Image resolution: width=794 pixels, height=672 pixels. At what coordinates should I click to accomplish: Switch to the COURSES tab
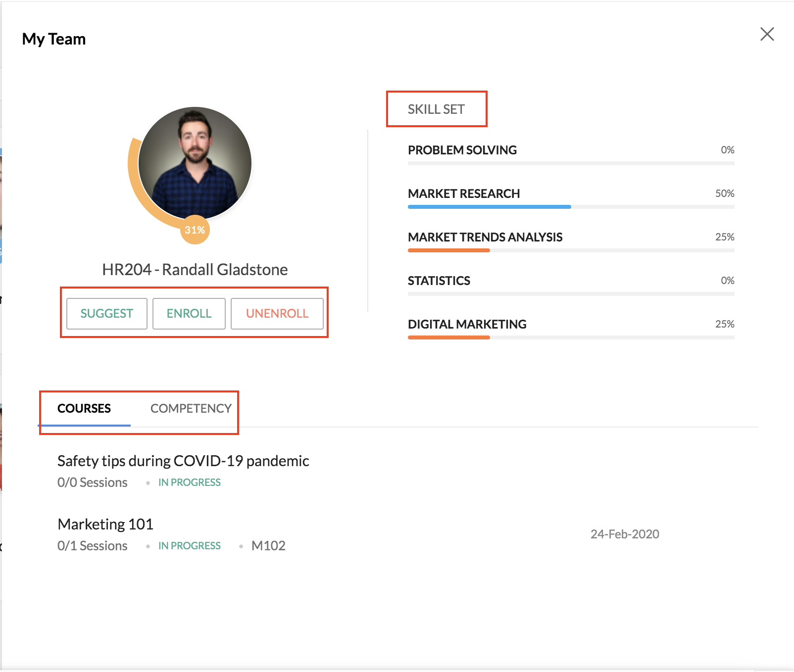(84, 408)
